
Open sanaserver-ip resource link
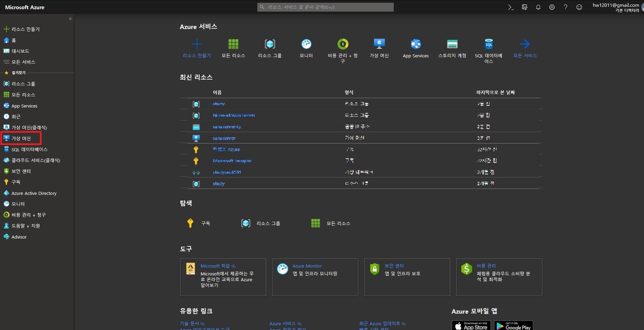(x=227, y=127)
